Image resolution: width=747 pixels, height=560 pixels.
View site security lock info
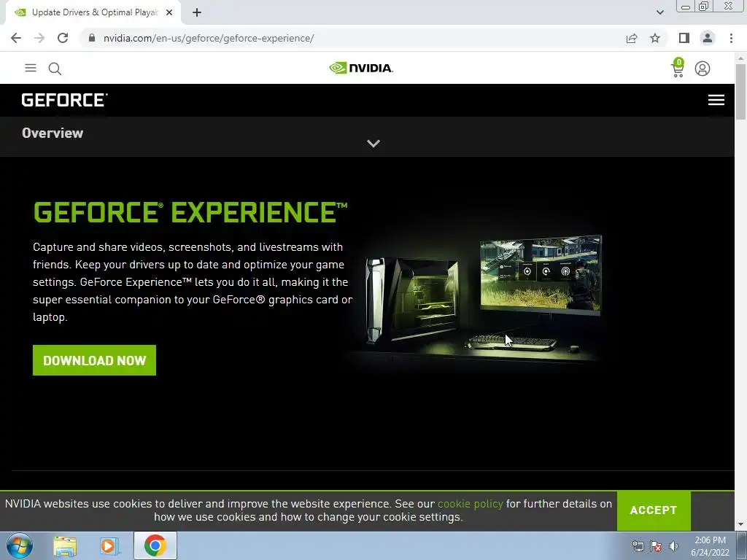(x=92, y=38)
